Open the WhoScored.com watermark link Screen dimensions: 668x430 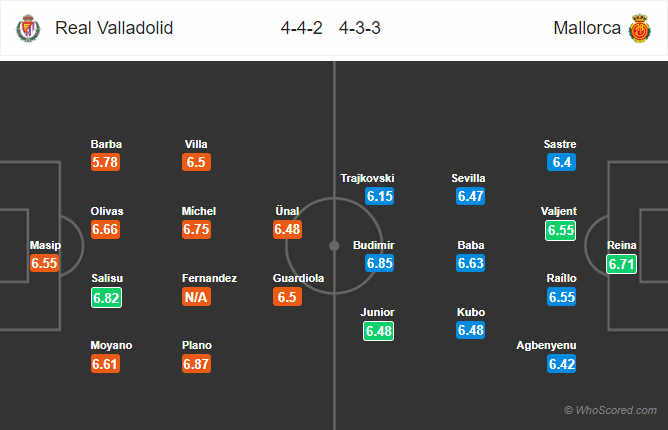click(x=610, y=411)
